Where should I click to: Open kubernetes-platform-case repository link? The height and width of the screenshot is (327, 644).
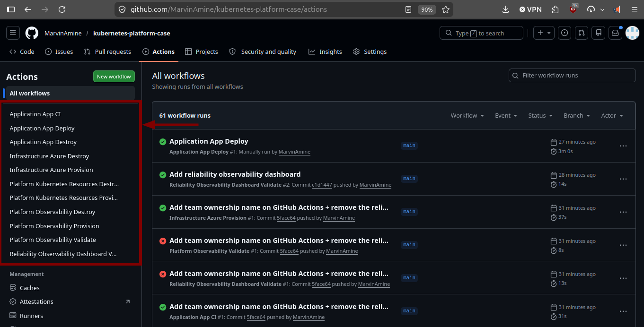132,34
